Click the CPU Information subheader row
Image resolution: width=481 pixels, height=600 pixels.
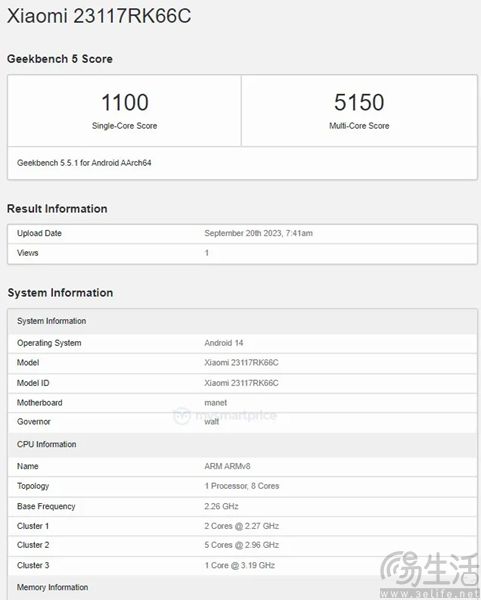pos(242,444)
